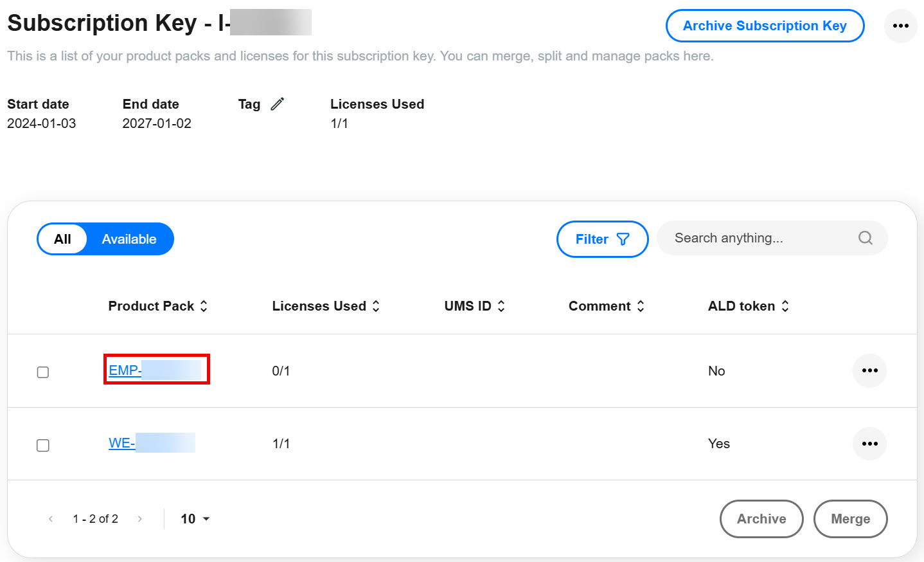Click the magnifier icon in the search box
924x562 pixels.
[865, 238]
